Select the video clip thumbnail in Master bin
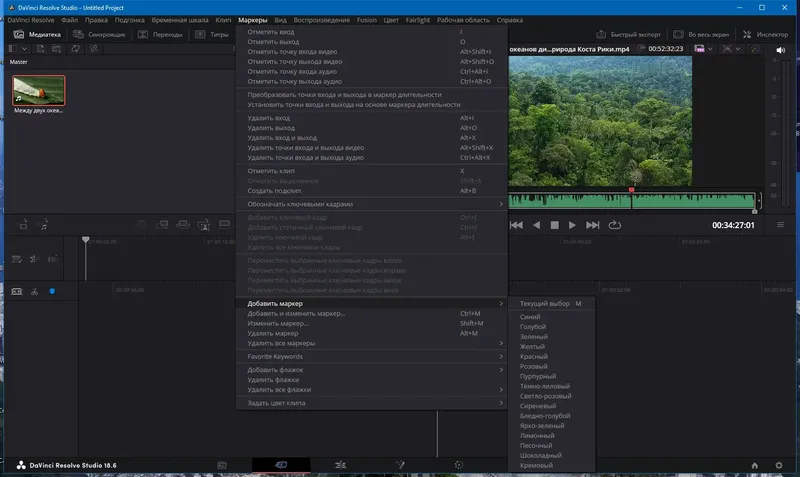800x477 pixels. [x=39, y=91]
